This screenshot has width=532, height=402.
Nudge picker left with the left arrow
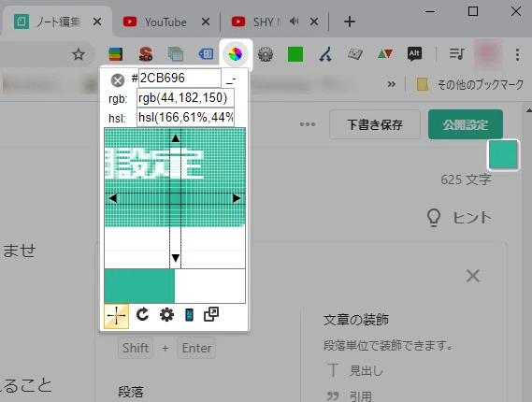(112, 198)
